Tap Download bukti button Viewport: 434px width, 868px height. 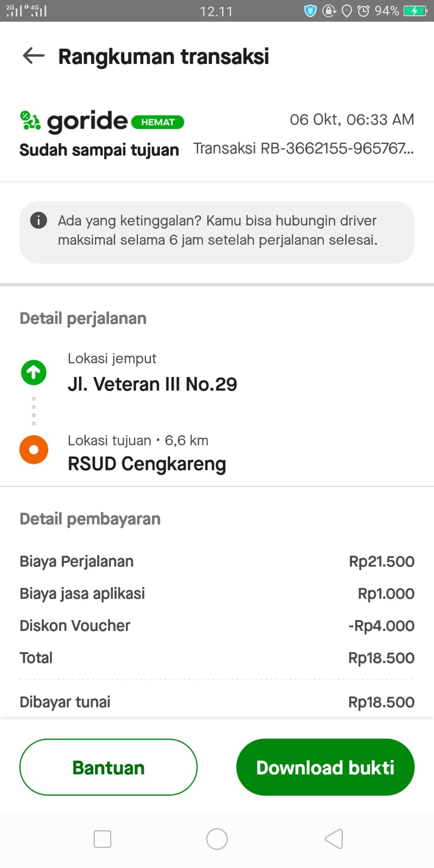point(325,767)
